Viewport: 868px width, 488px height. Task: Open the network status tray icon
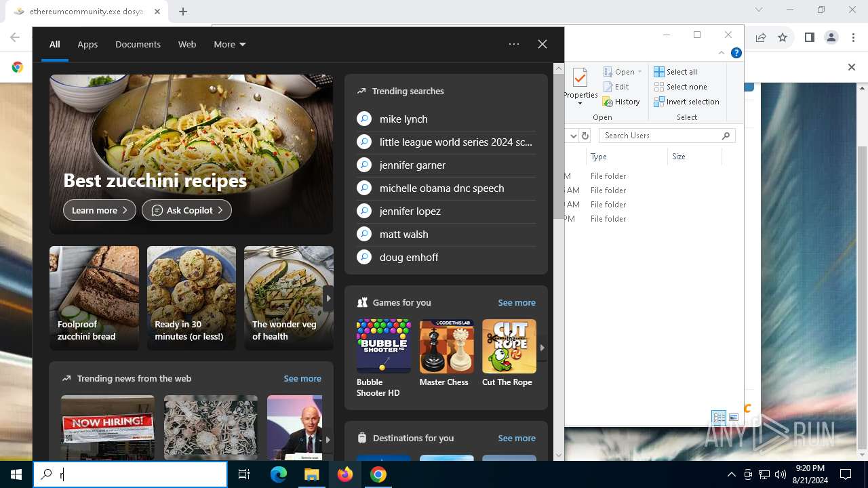tap(764, 474)
